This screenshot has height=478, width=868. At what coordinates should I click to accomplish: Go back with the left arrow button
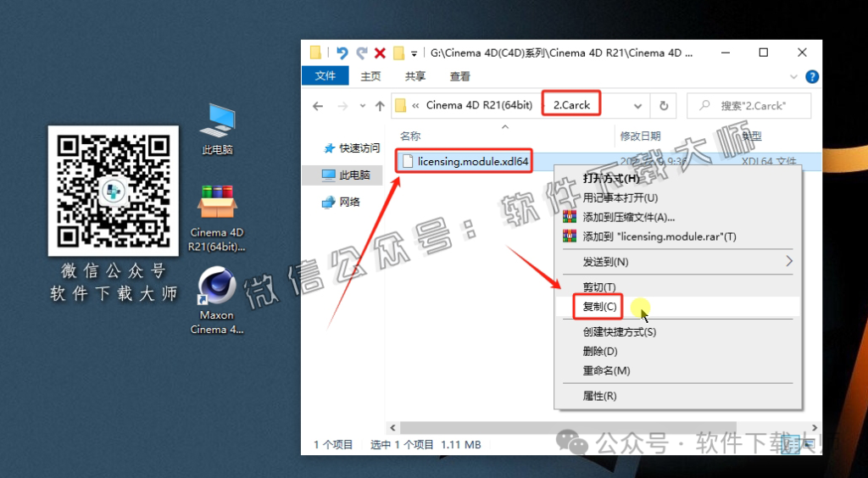[x=318, y=106]
